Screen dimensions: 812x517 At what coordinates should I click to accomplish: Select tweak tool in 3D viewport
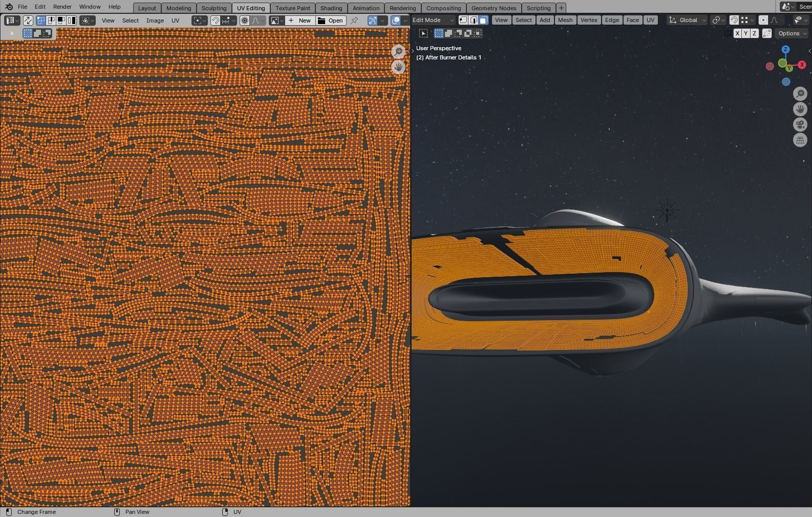click(423, 33)
